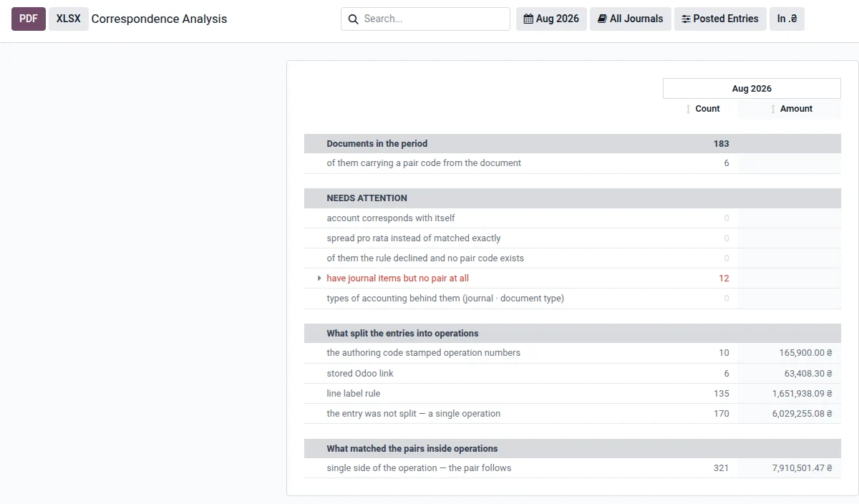Click the amount 1,651,938.09 ₴
Viewport: 859px width, 504px height.
802,394
